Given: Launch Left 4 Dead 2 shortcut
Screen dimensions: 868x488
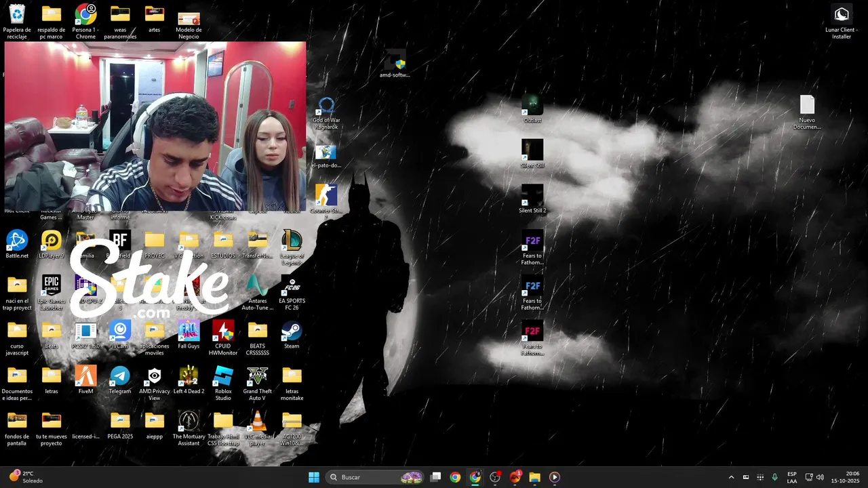Looking at the screenshot, I should 189,380.
